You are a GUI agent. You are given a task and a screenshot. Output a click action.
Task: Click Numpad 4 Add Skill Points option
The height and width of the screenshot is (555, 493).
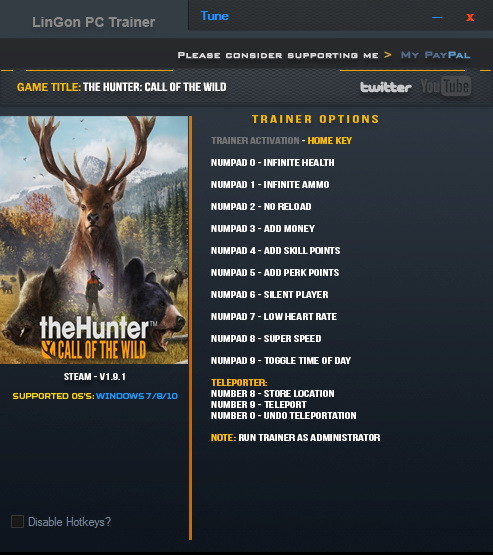click(x=275, y=251)
